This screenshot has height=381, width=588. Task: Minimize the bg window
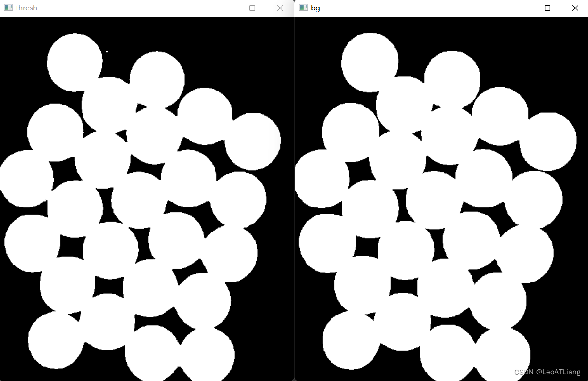click(x=520, y=8)
